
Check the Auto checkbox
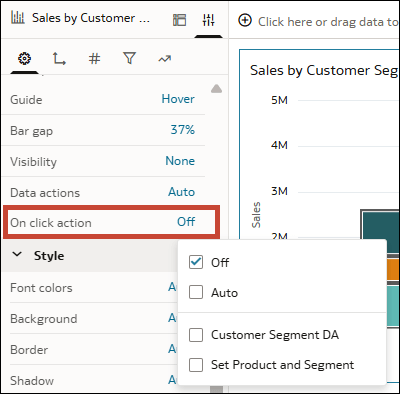click(x=196, y=293)
